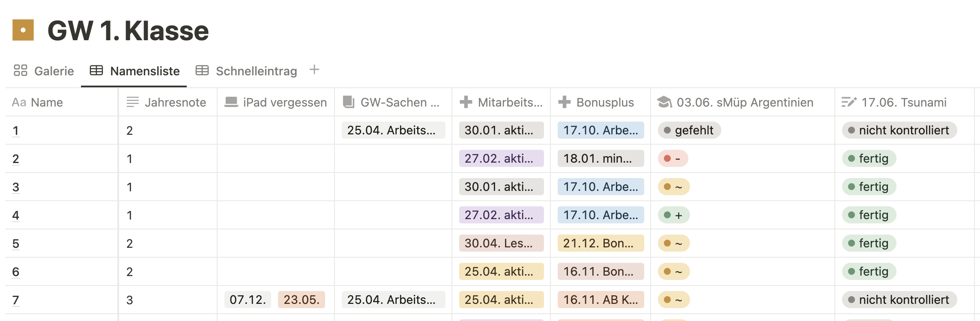Viewport: 980px width, 321px height.
Task: Click the laptop icon in iPad vergessen header
Action: (x=231, y=102)
